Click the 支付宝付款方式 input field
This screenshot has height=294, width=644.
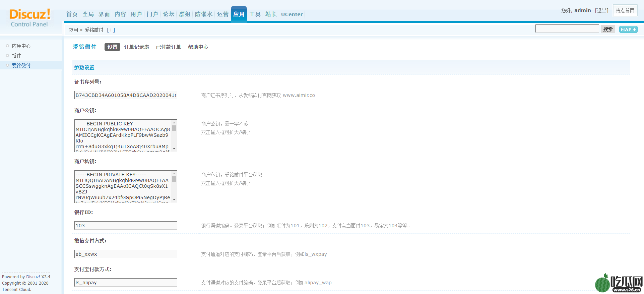pos(126,283)
